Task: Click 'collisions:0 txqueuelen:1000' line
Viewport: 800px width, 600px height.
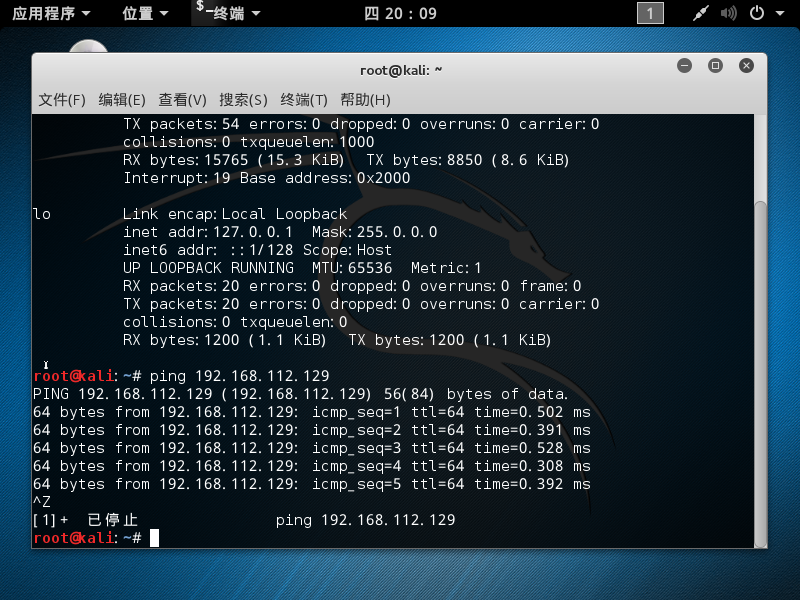Action: click(x=248, y=142)
